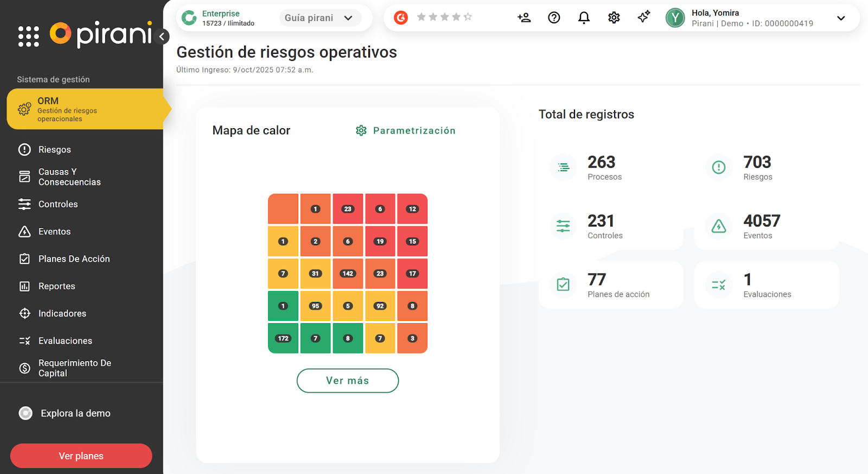
Task: Click the Procesos list icon
Action: click(564, 168)
